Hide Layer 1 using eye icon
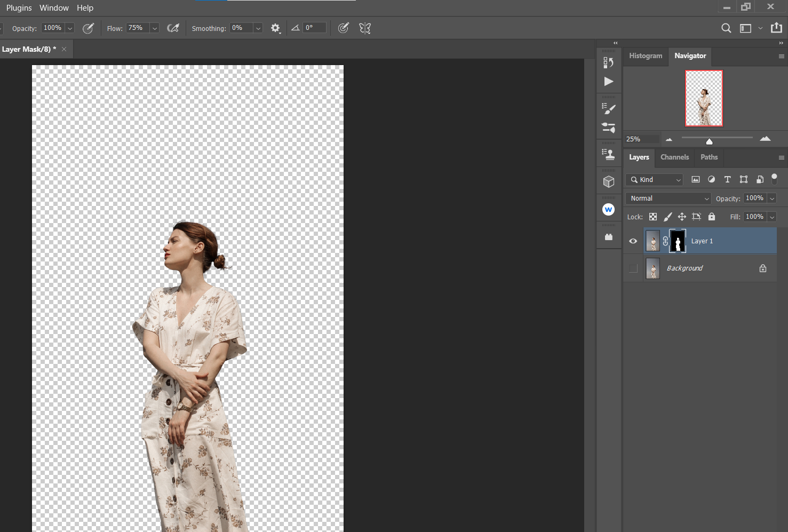Screen dimensions: 788x532 [x=633, y=241]
